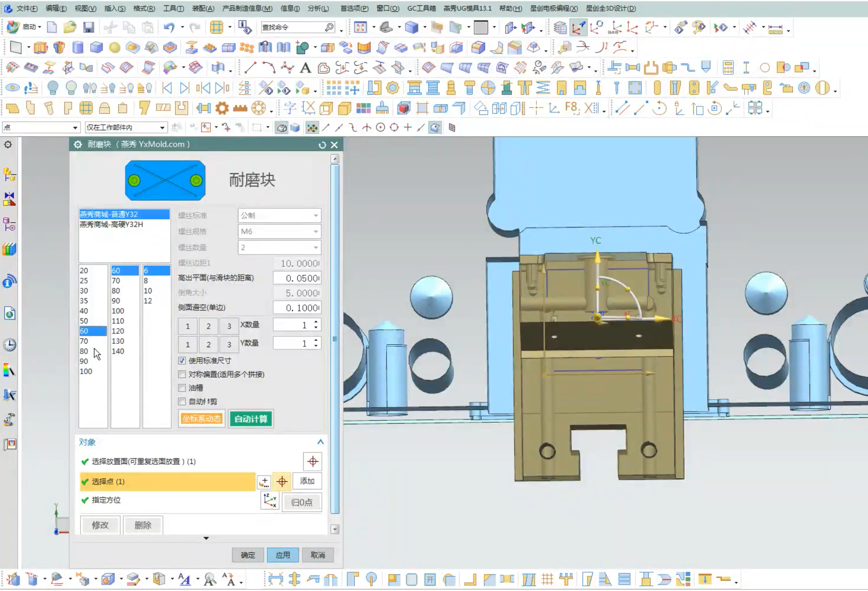Viewport: 868px width, 591px height.
Task: Open the 插入(S) menu
Action: [115, 8]
